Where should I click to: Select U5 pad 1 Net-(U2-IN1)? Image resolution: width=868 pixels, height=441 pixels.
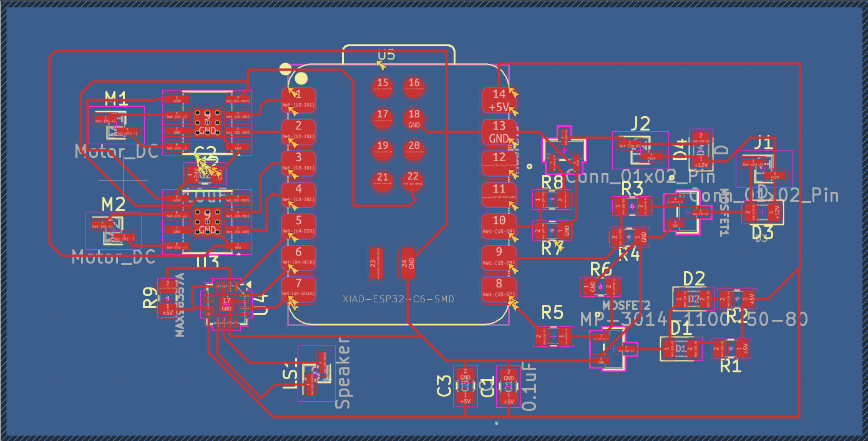point(298,99)
